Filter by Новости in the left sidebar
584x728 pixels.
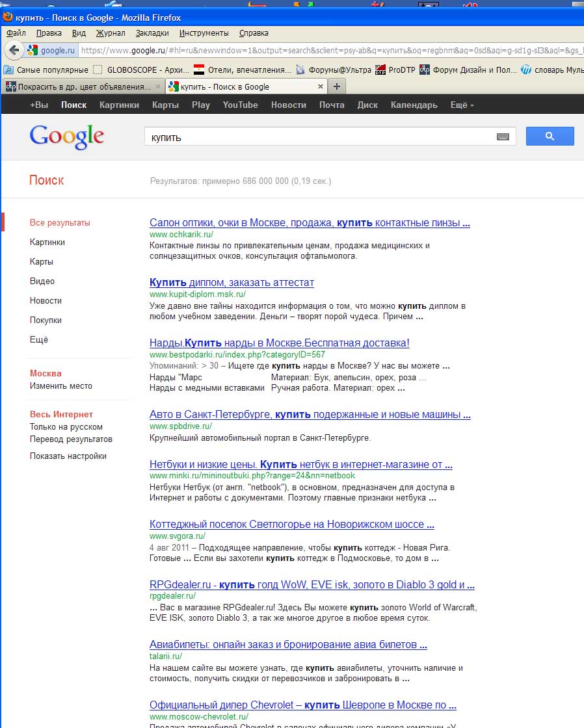46,301
